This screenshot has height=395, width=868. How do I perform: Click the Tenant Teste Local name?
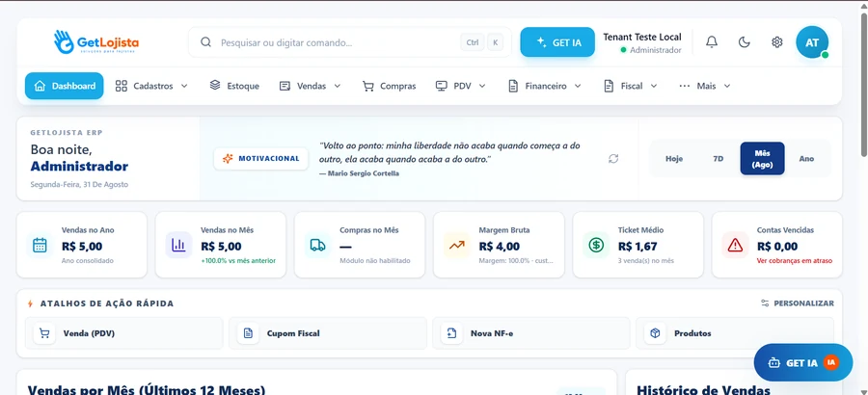click(x=642, y=37)
